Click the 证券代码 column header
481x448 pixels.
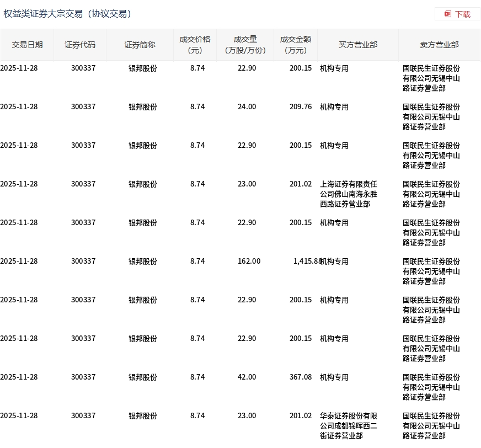tap(80, 45)
